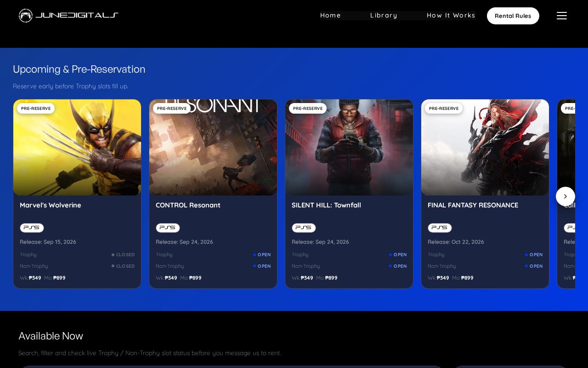Click Trophy OPEN status on FINAL FANTASY card
The width and height of the screenshot is (588, 368).
(534, 255)
